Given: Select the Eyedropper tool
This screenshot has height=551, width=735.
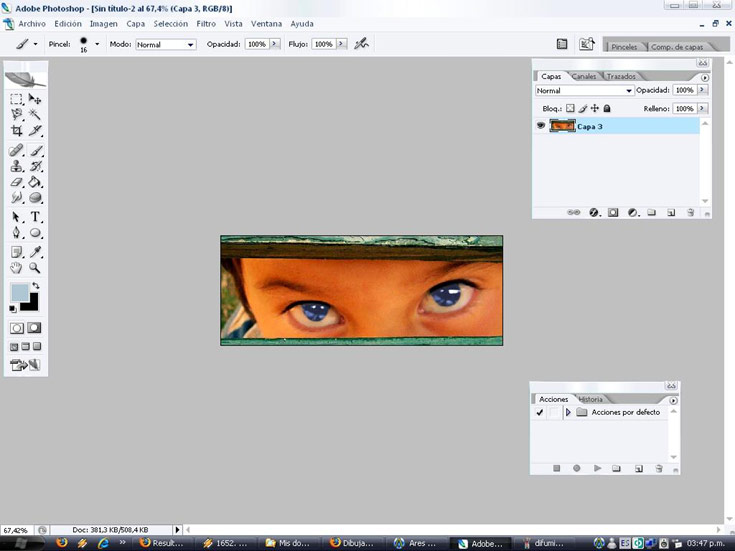Looking at the screenshot, I should 35,252.
